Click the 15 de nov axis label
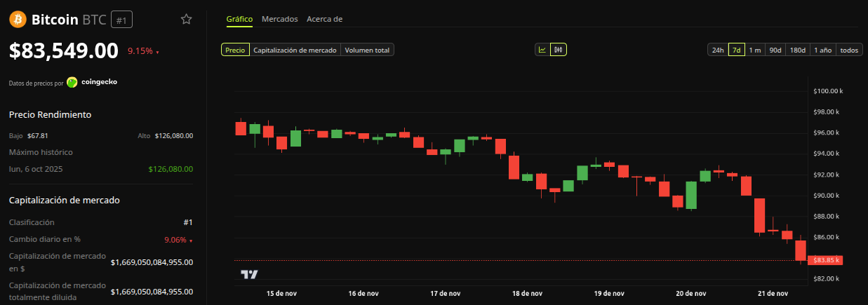This screenshot has height=305, width=868. [x=280, y=293]
